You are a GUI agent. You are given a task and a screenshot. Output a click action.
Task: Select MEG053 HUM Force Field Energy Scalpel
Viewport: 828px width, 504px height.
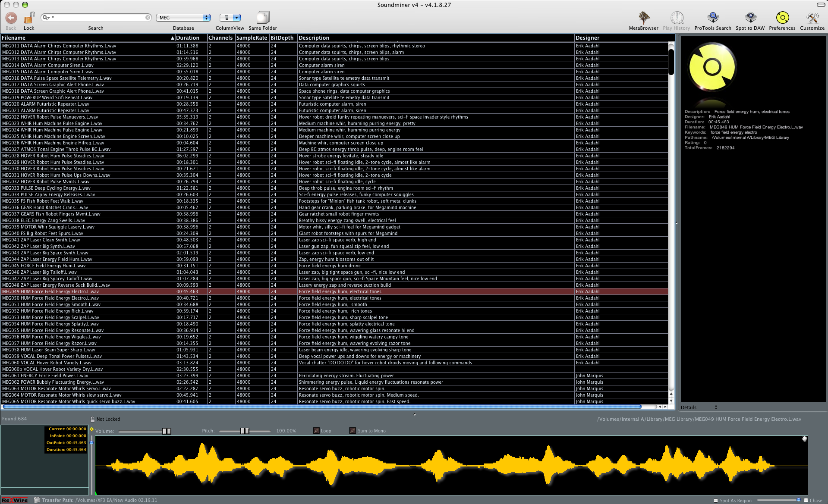[334, 317]
